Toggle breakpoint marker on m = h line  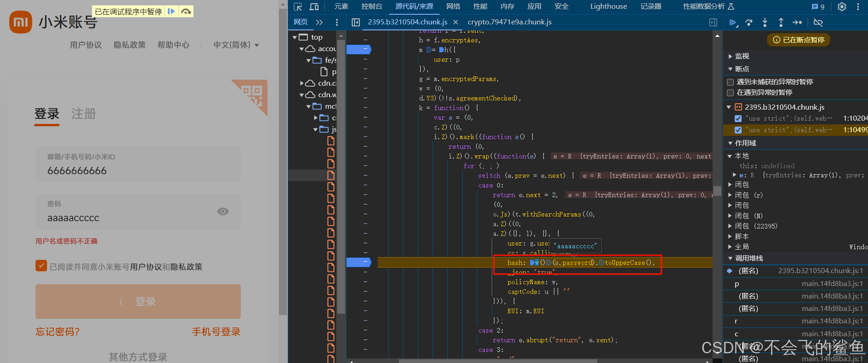(359, 49)
